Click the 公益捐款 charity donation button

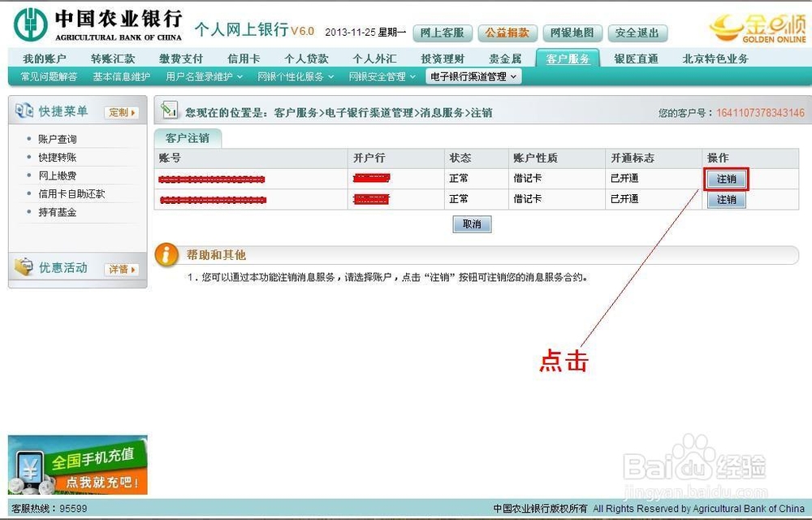(x=507, y=33)
